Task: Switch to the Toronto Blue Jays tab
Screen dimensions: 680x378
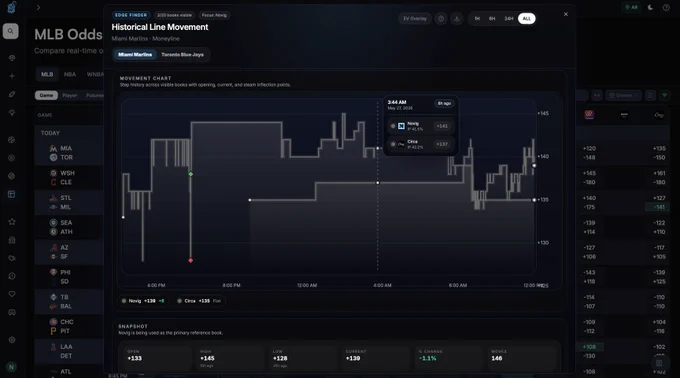Action: (x=182, y=55)
